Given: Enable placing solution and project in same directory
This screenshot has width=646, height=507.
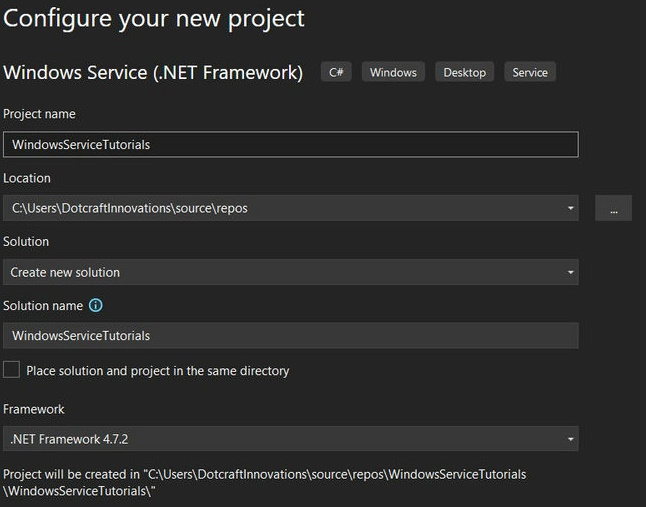Looking at the screenshot, I should (x=12, y=370).
